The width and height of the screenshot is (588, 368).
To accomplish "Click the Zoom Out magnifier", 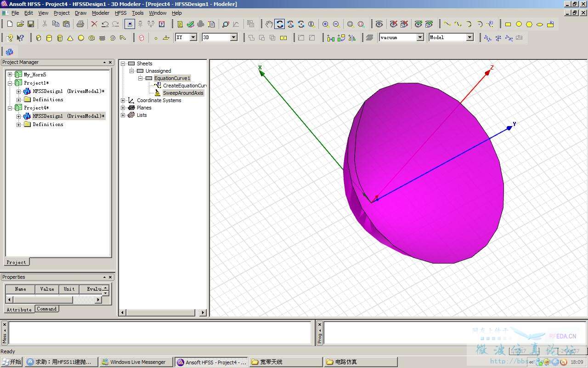I will (336, 24).
